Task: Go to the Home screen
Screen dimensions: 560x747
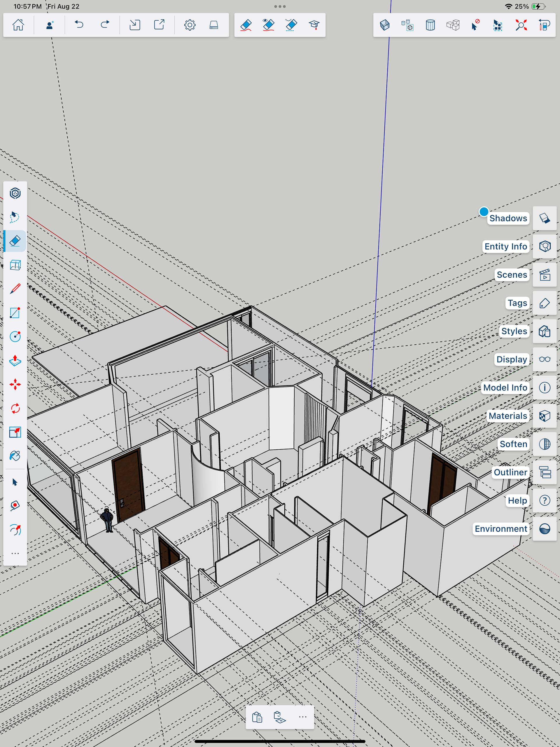Action: click(18, 25)
